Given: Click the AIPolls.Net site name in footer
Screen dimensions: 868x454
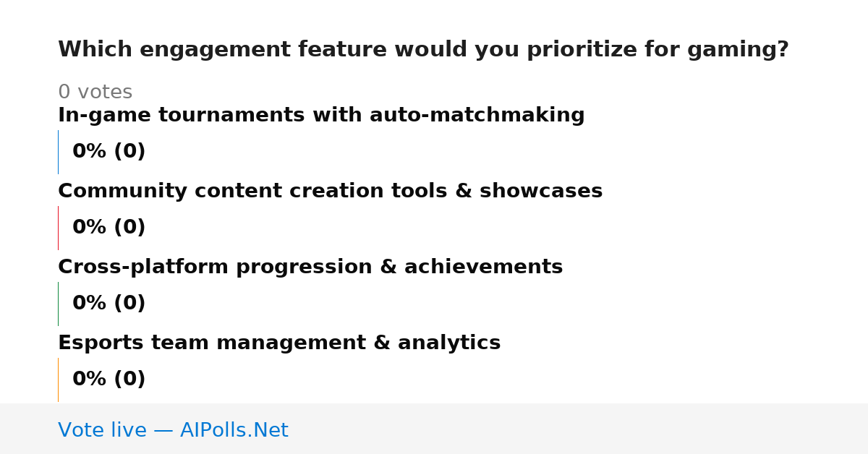Looking at the screenshot, I should (x=234, y=431).
